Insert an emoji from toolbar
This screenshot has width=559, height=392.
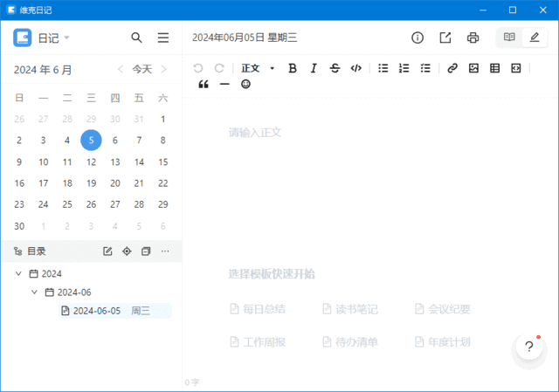pos(245,85)
